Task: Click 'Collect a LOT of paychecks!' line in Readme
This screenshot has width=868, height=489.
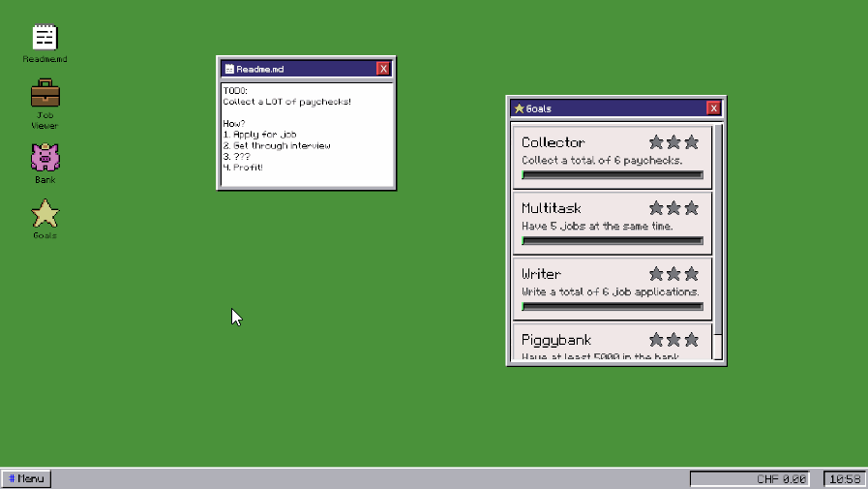Action: pyautogui.click(x=286, y=102)
